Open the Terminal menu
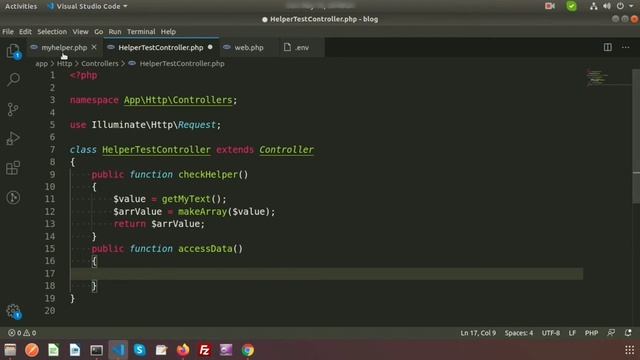 point(141,31)
